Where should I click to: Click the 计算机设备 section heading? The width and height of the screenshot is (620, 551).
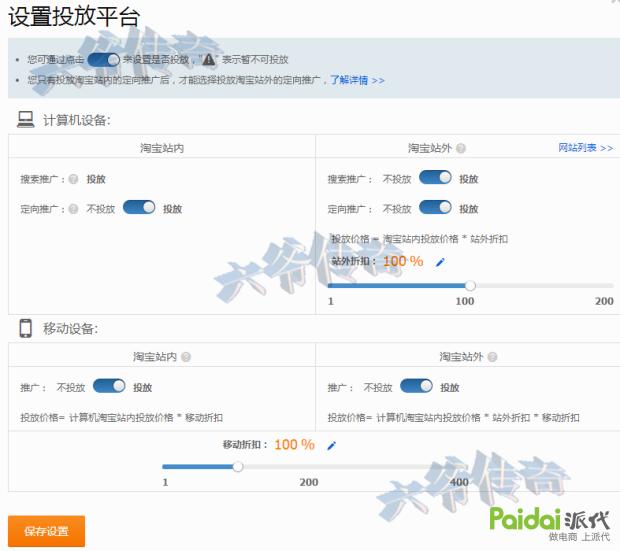[x=77, y=120]
